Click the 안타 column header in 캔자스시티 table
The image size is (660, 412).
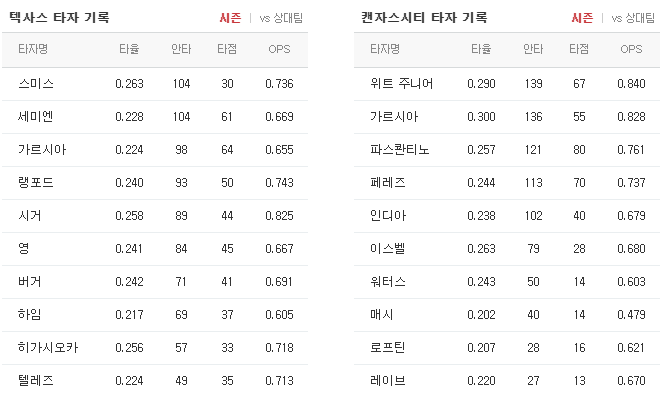[x=533, y=49]
